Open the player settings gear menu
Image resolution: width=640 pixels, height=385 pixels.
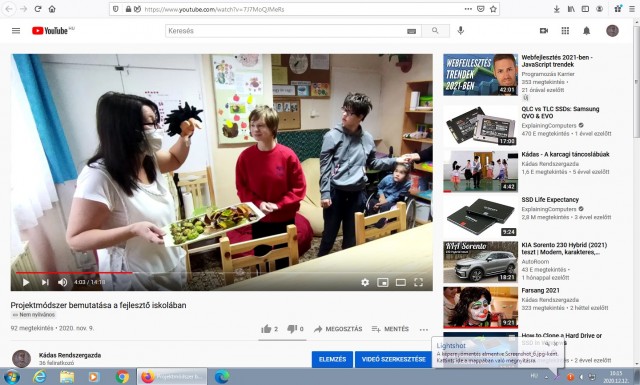tap(365, 282)
